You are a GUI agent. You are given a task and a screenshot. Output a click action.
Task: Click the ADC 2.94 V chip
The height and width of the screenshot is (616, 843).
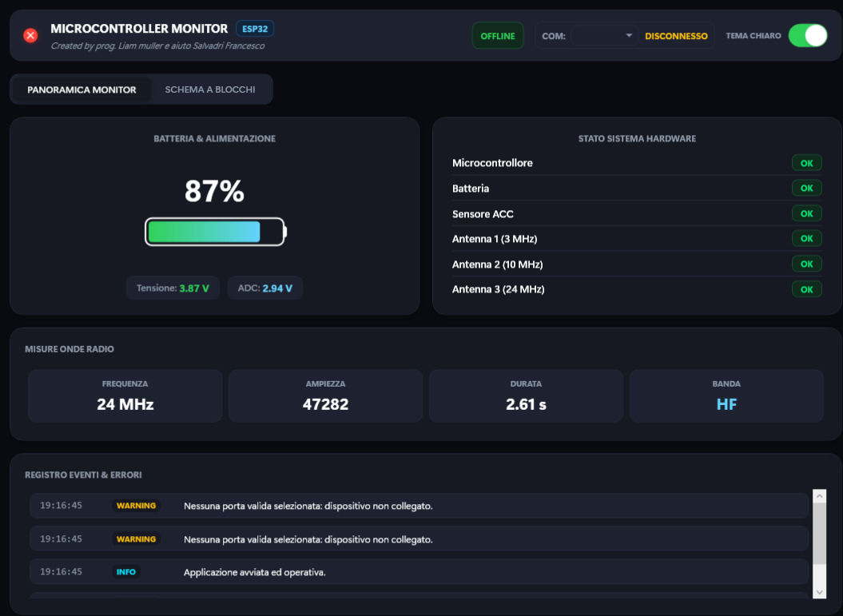coord(265,288)
